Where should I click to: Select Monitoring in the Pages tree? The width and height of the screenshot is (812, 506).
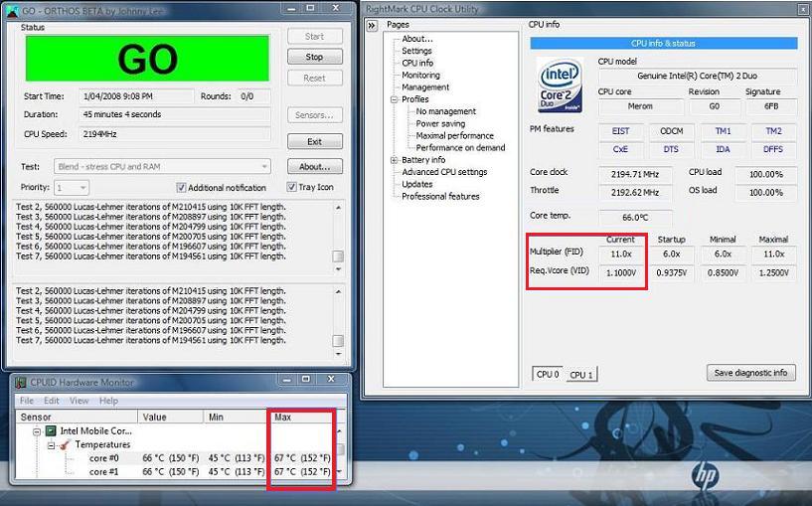pyautogui.click(x=421, y=76)
